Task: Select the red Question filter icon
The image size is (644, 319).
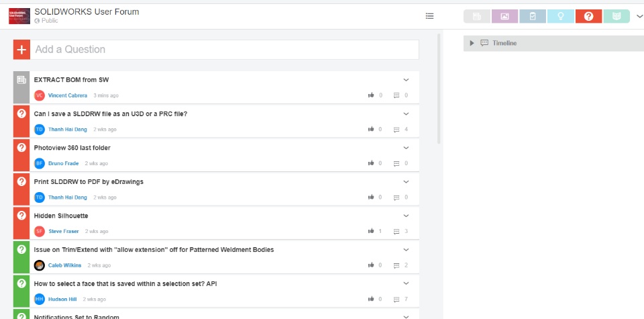Action: click(588, 16)
